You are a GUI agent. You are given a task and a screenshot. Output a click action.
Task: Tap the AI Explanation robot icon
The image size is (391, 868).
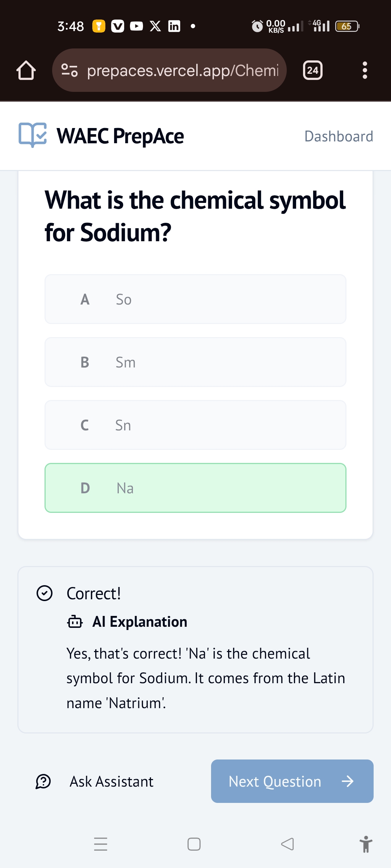pyautogui.click(x=75, y=622)
